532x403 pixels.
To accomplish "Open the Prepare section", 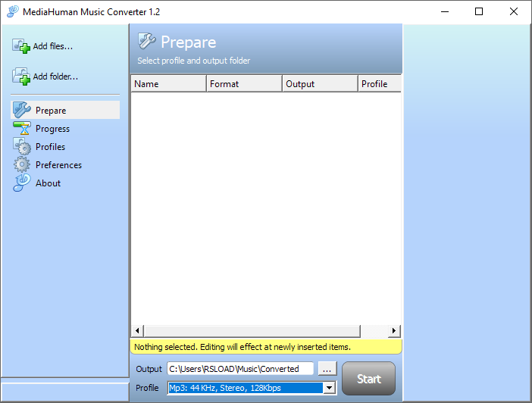I will (x=65, y=110).
